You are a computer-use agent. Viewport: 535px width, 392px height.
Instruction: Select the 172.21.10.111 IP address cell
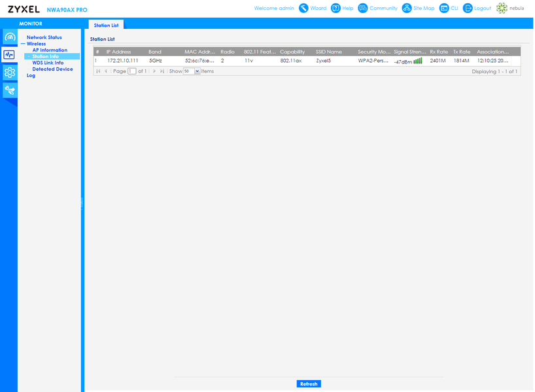pyautogui.click(x=122, y=61)
